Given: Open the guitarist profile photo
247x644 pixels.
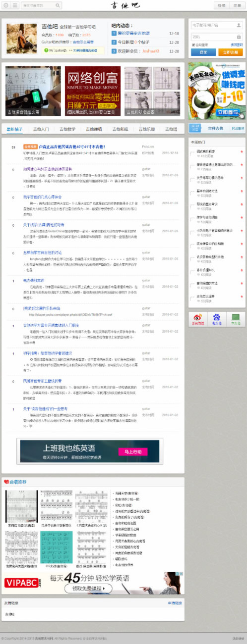Looking at the screenshot, I should pyautogui.click(x=21, y=38).
